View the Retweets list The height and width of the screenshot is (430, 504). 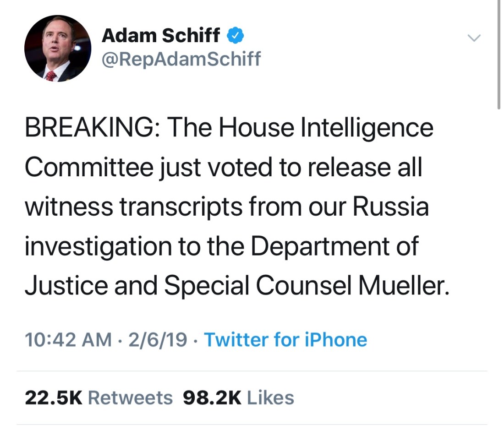tap(130, 397)
